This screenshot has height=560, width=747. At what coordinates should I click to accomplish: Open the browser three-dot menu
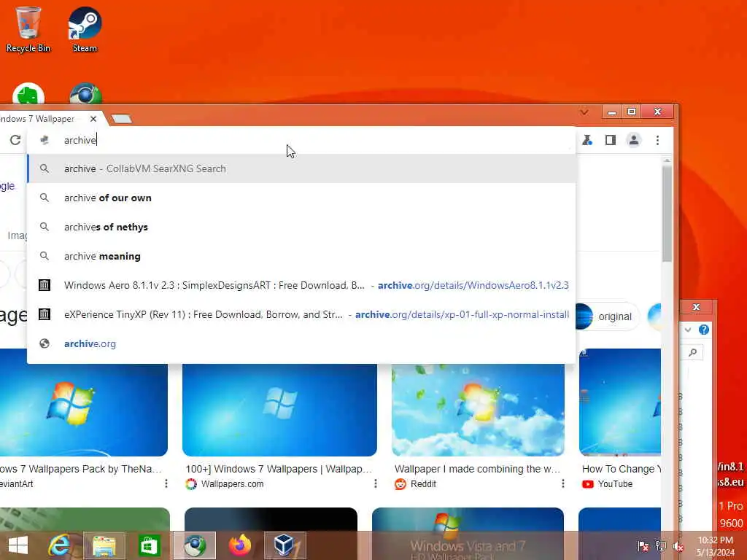657,140
